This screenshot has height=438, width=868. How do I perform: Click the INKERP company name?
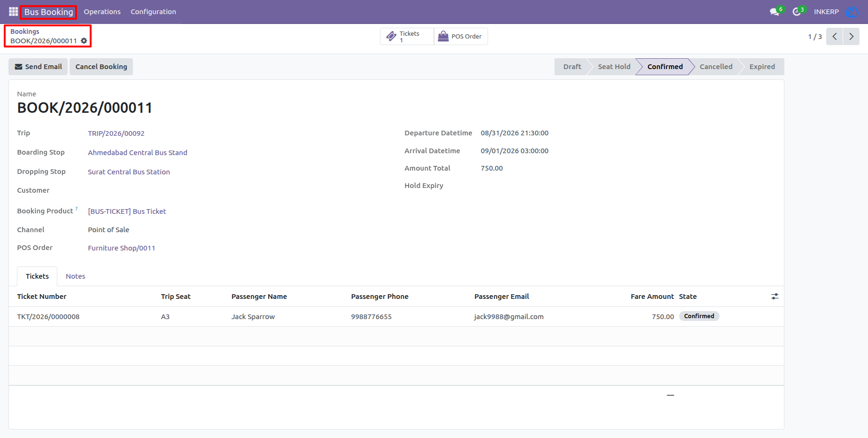(826, 12)
